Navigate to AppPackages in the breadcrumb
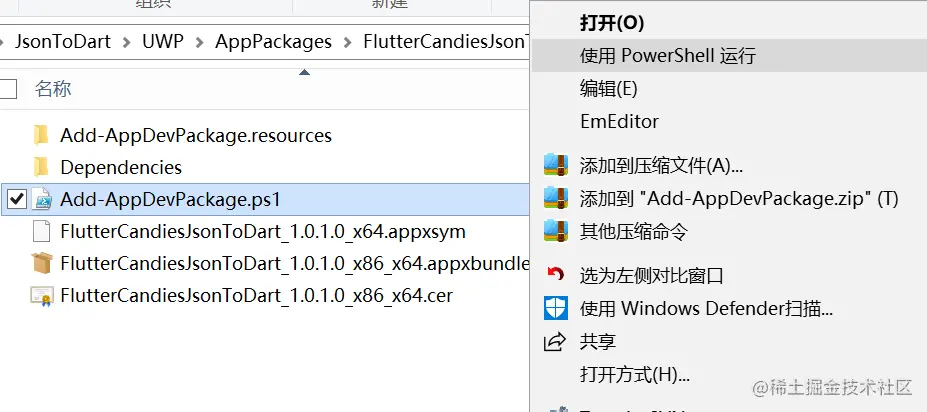Viewport: 927px width, 412px height. click(x=273, y=42)
